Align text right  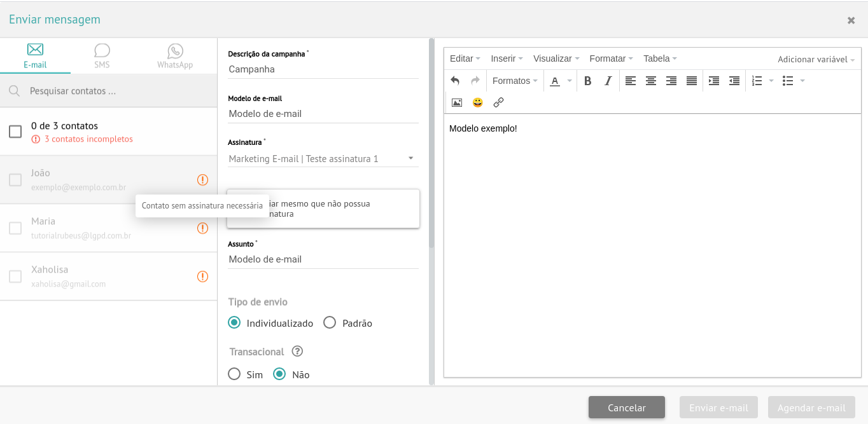(x=671, y=81)
